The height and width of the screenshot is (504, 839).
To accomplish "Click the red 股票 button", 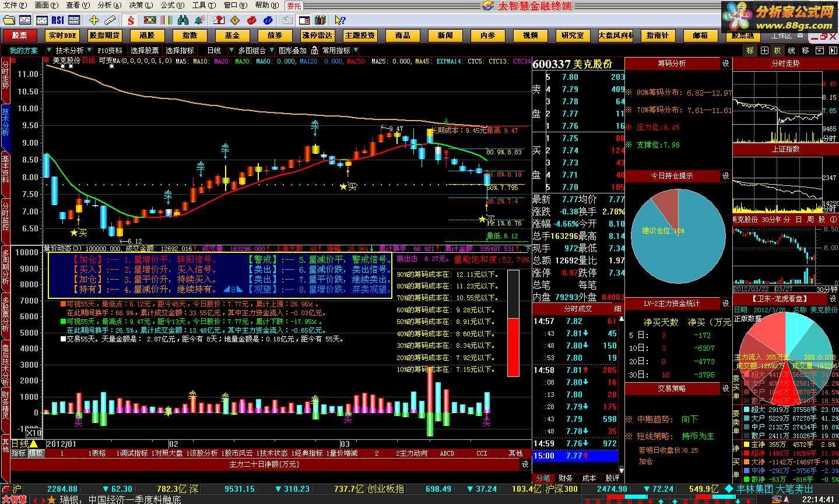I will pyautogui.click(x=20, y=36).
